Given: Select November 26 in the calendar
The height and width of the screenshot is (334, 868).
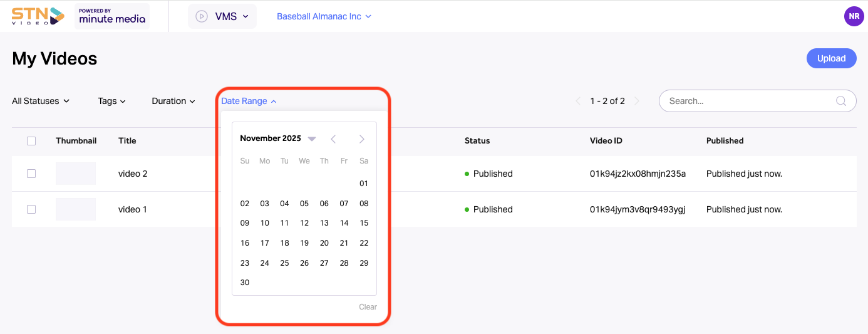Looking at the screenshot, I should pos(304,263).
